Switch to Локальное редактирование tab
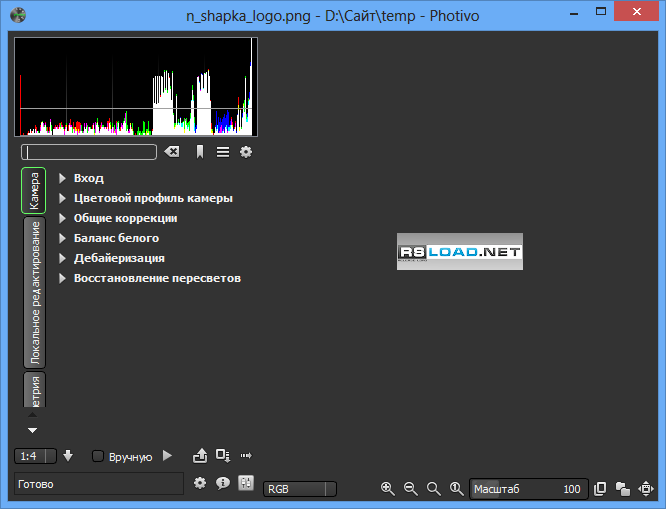Viewport: 666px width, 509px height. coord(34,292)
